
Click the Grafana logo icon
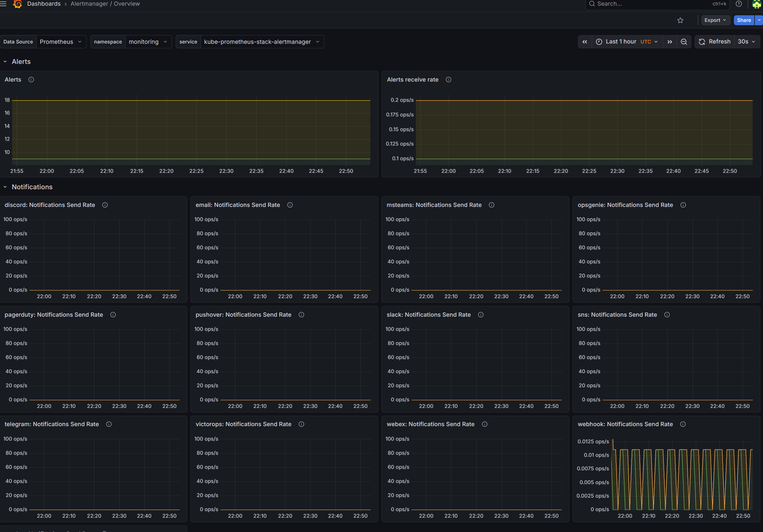[x=17, y=4]
